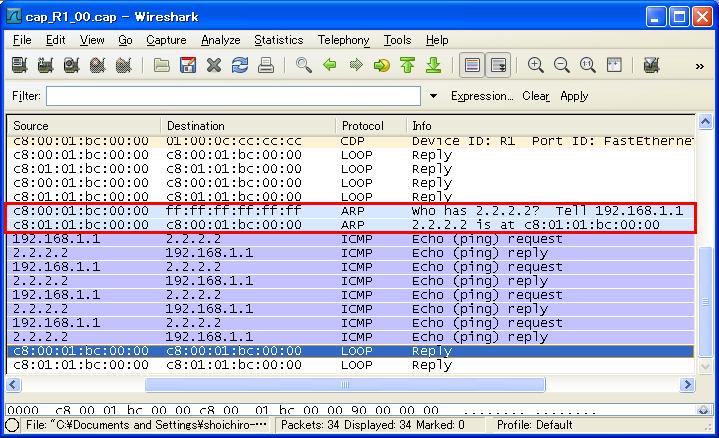Image resolution: width=719 pixels, height=438 pixels.
Task: Open the Analyze menu
Action: point(221,40)
